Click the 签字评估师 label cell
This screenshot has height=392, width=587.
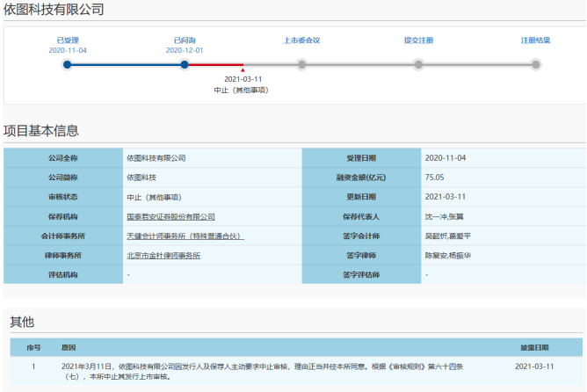click(361, 275)
